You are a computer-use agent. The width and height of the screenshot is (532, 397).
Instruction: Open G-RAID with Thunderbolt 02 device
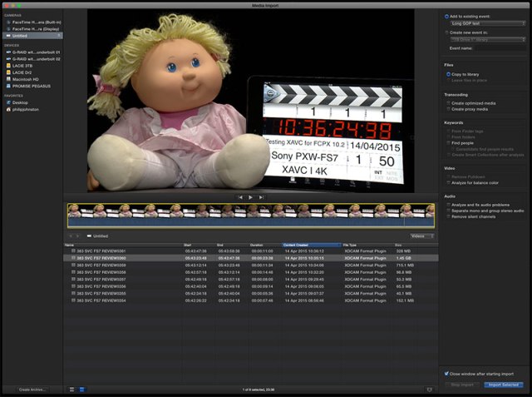tap(32, 59)
